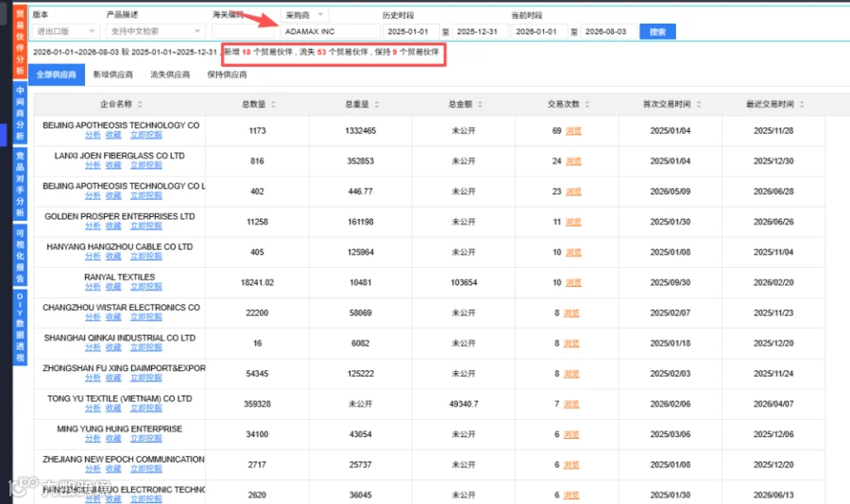Viewport: 850px width, 504px height.
Task: Click 浏览 link next to 11 transactions
Action: tap(573, 222)
